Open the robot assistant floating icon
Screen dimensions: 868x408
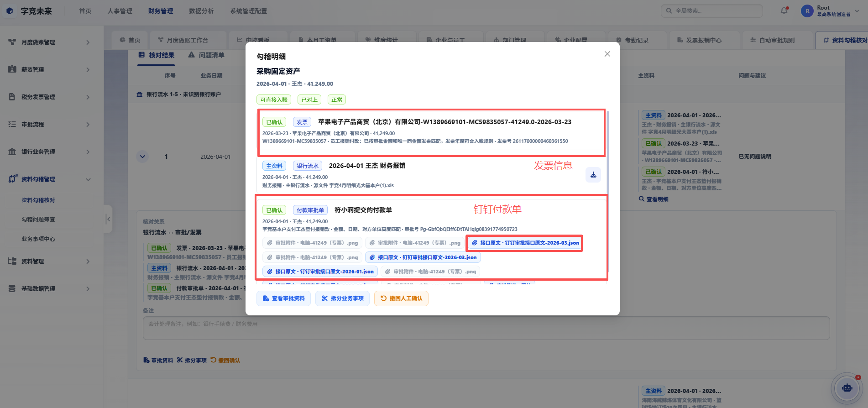(x=847, y=388)
